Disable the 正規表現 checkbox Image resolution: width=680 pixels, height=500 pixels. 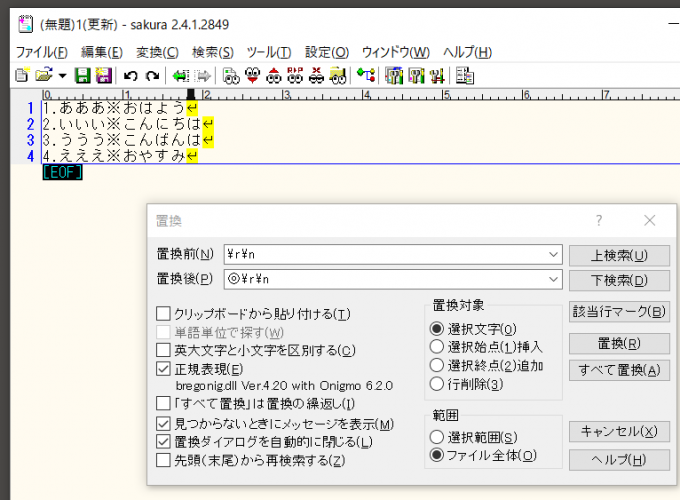(164, 368)
